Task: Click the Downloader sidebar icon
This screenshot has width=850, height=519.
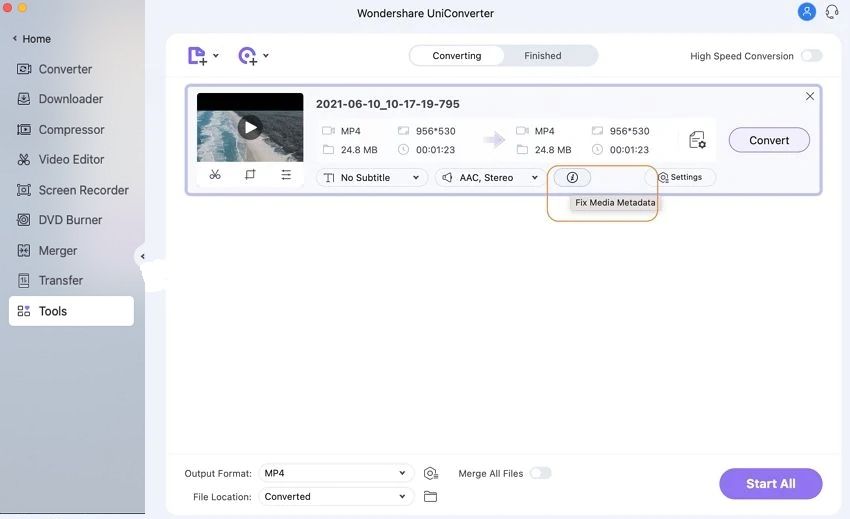Action: pyautogui.click(x=24, y=99)
